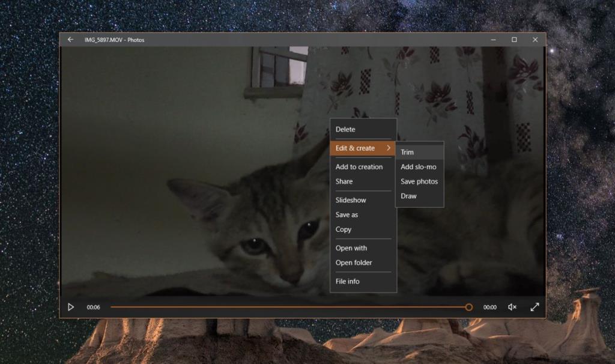The height and width of the screenshot is (364, 615).
Task: Choose Copy from the context menu
Action: [x=344, y=229]
